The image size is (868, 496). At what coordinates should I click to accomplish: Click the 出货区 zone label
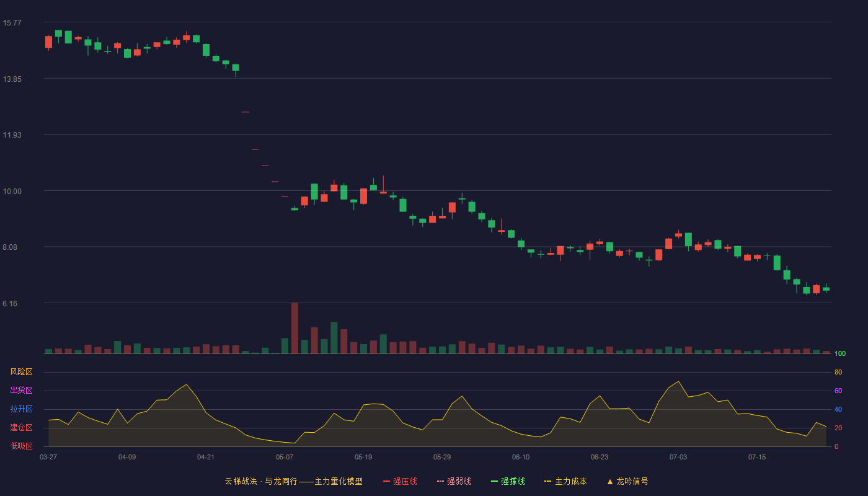(x=21, y=391)
